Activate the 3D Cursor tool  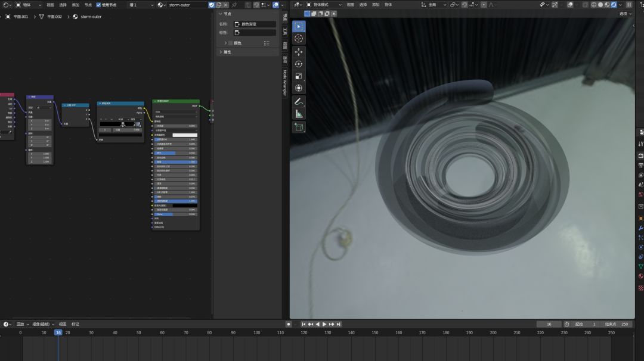(299, 39)
